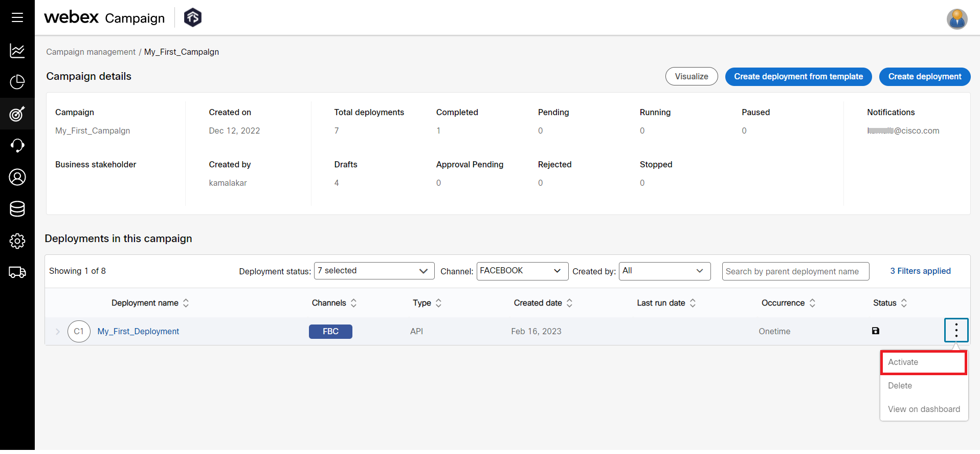Open the settings gear sidebar icon

point(17,241)
